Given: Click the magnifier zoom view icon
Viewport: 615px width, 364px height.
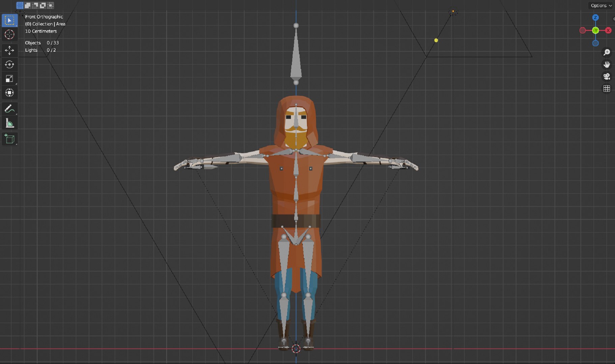Looking at the screenshot, I should point(607,52).
